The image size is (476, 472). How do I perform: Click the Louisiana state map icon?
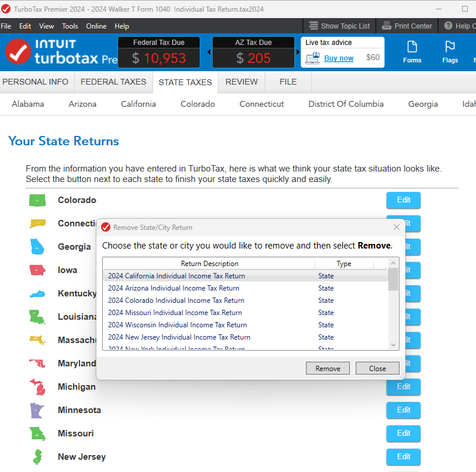point(37,317)
